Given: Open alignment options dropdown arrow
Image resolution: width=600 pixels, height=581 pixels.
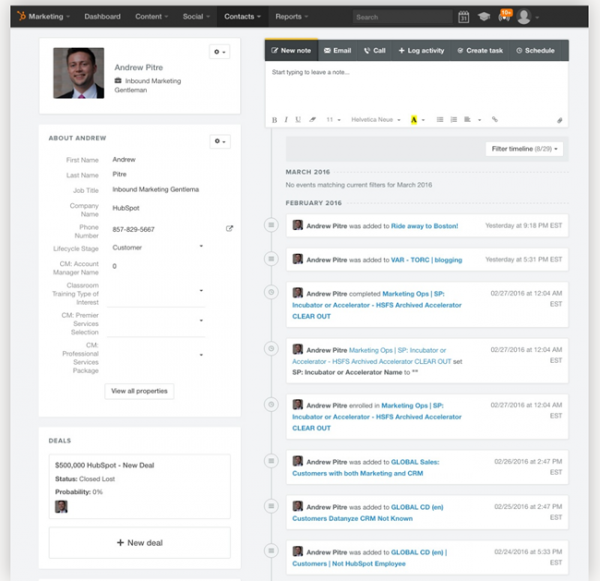Looking at the screenshot, I should pos(479,120).
